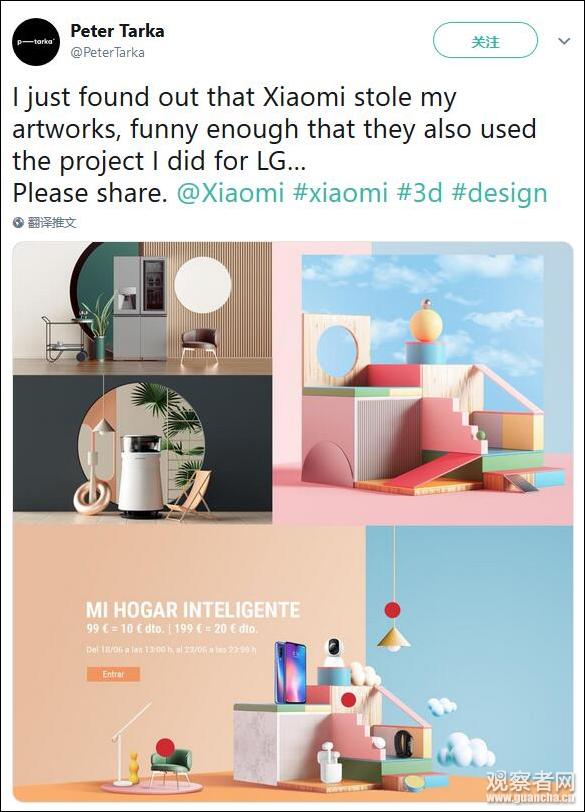Open the #xiaomi hashtag
585x812 pixels.
click(x=340, y=193)
